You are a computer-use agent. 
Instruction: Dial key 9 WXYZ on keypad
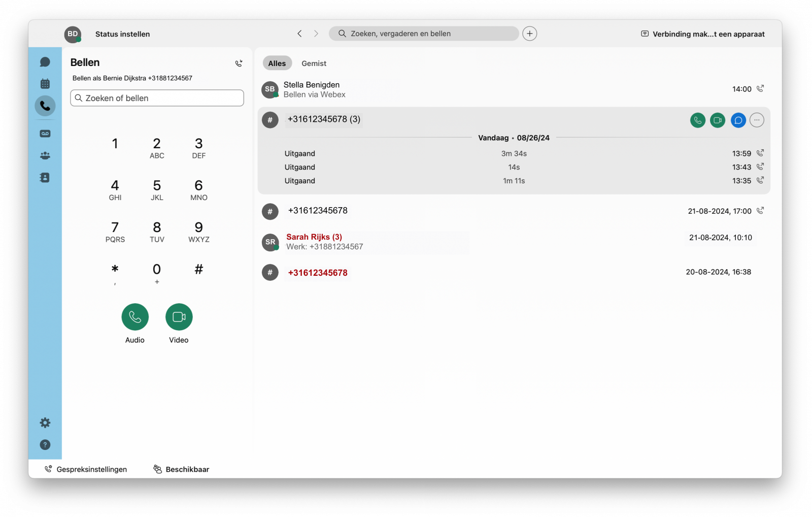199,232
